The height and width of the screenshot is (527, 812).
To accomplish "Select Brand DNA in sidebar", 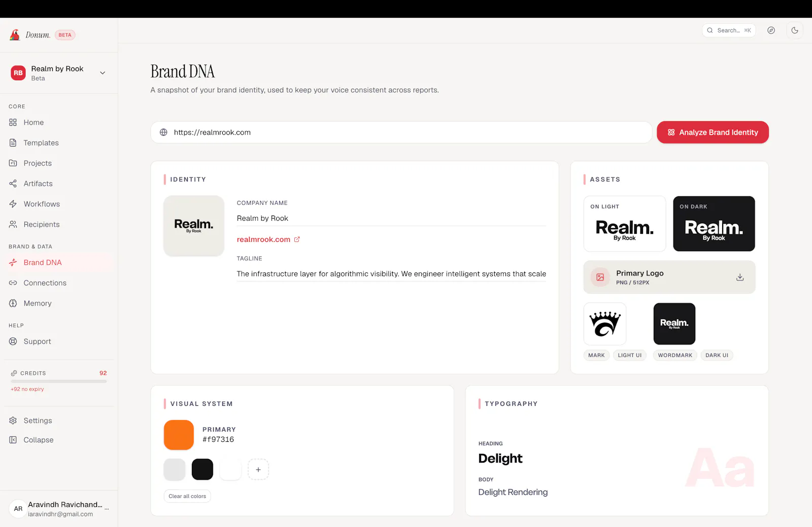I will 59,262.
